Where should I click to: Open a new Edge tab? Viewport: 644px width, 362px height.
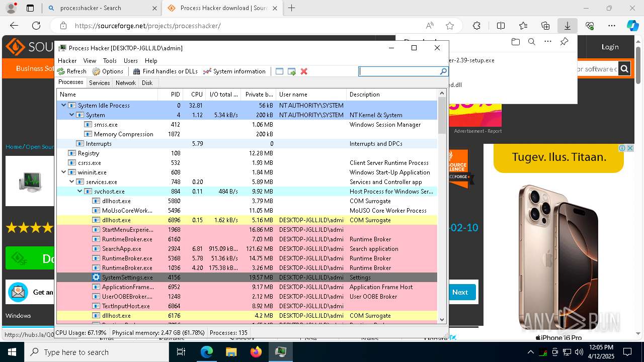292,8
